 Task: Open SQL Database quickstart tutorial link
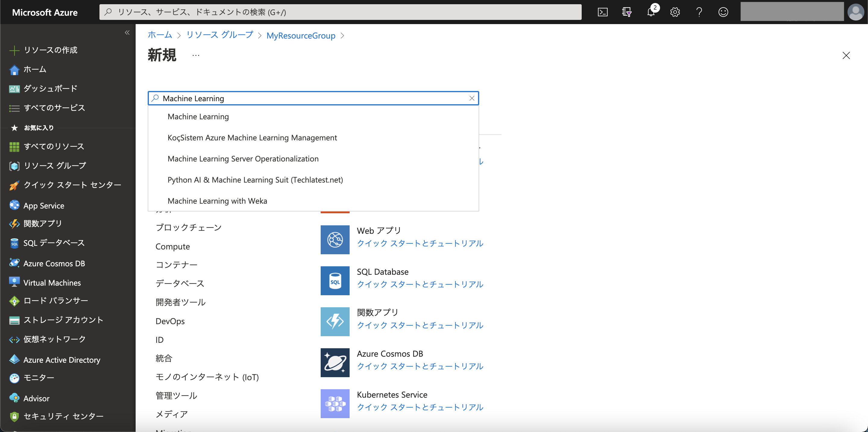(420, 284)
